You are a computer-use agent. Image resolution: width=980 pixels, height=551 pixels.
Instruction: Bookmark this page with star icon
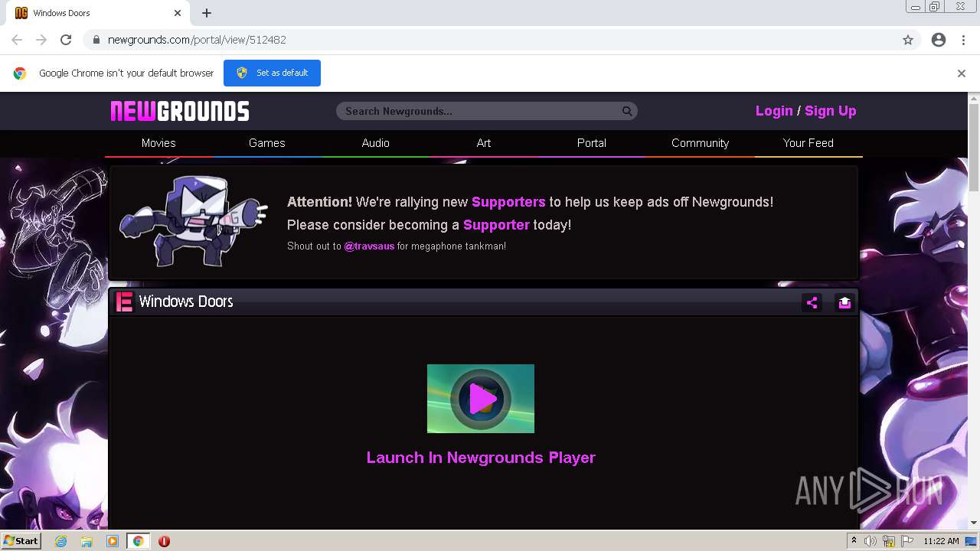[x=908, y=40]
